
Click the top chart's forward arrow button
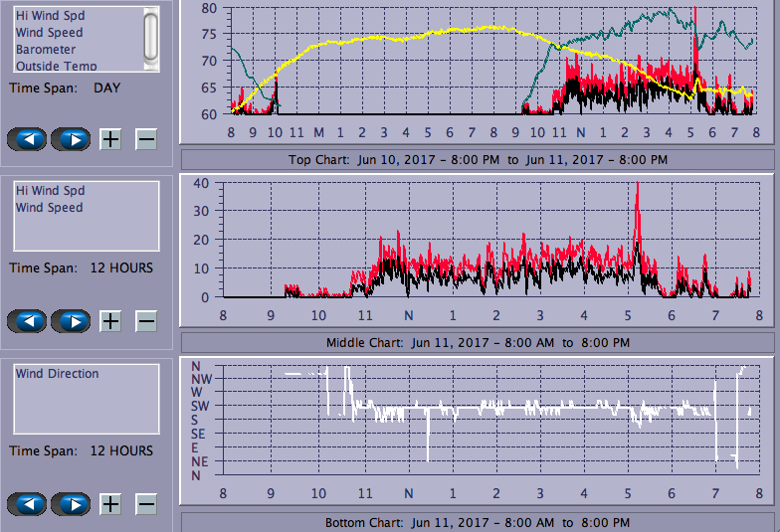[71, 139]
